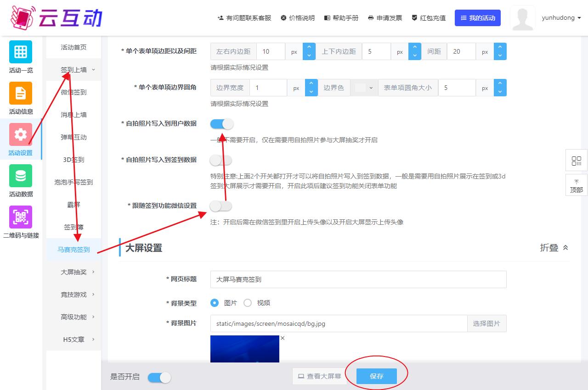The height and width of the screenshot is (390, 588).
Task: Open 3D签到 menu item
Action: tap(74, 160)
